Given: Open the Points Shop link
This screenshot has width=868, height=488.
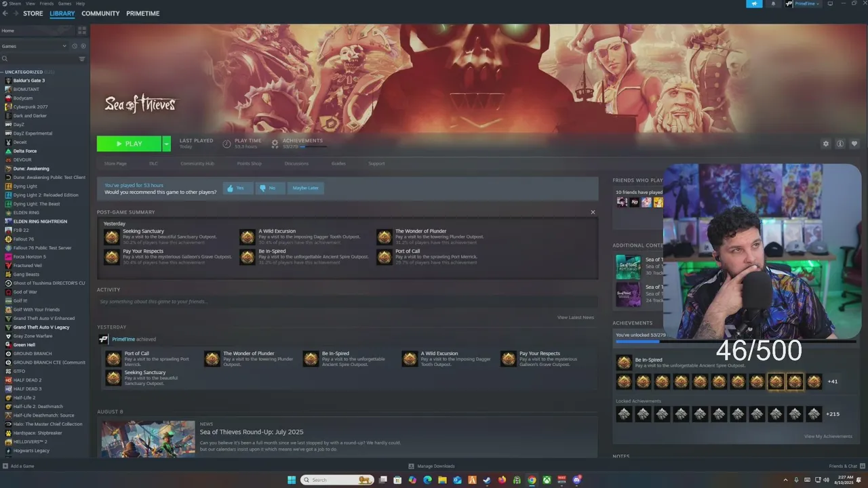Looking at the screenshot, I should point(249,163).
